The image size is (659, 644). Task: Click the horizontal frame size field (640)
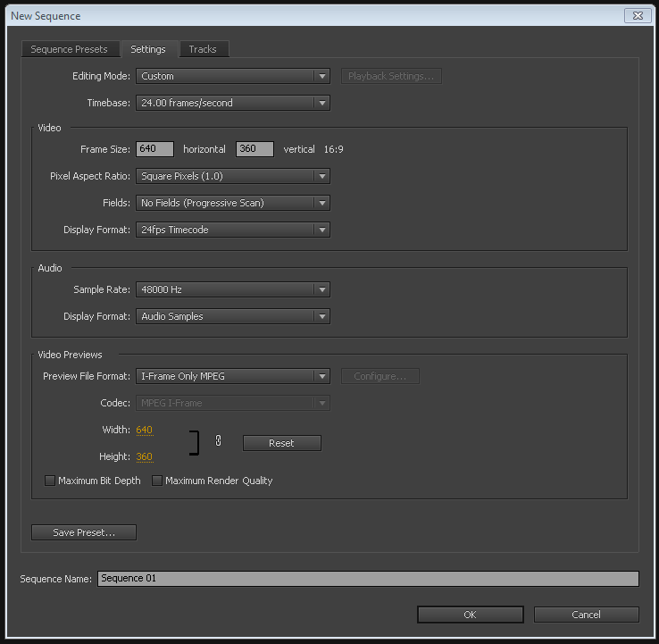pos(154,149)
